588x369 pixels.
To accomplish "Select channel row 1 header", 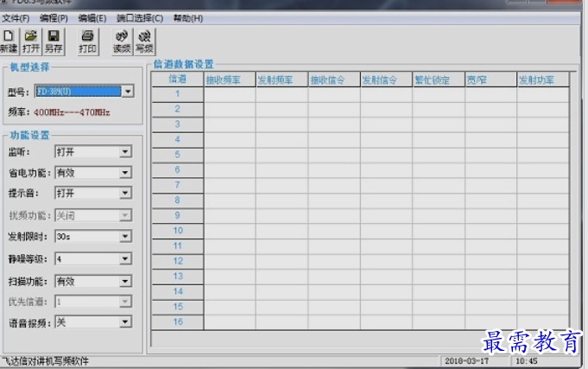I will pos(178,94).
